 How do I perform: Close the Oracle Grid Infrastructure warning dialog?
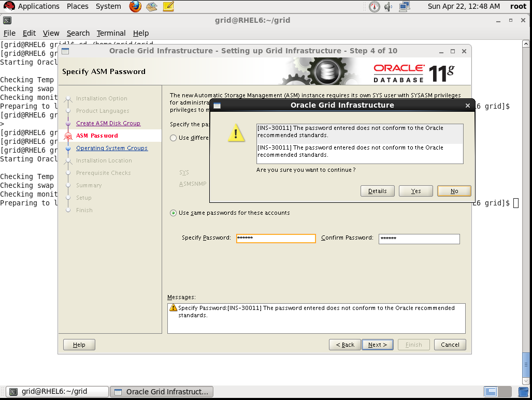click(x=468, y=106)
